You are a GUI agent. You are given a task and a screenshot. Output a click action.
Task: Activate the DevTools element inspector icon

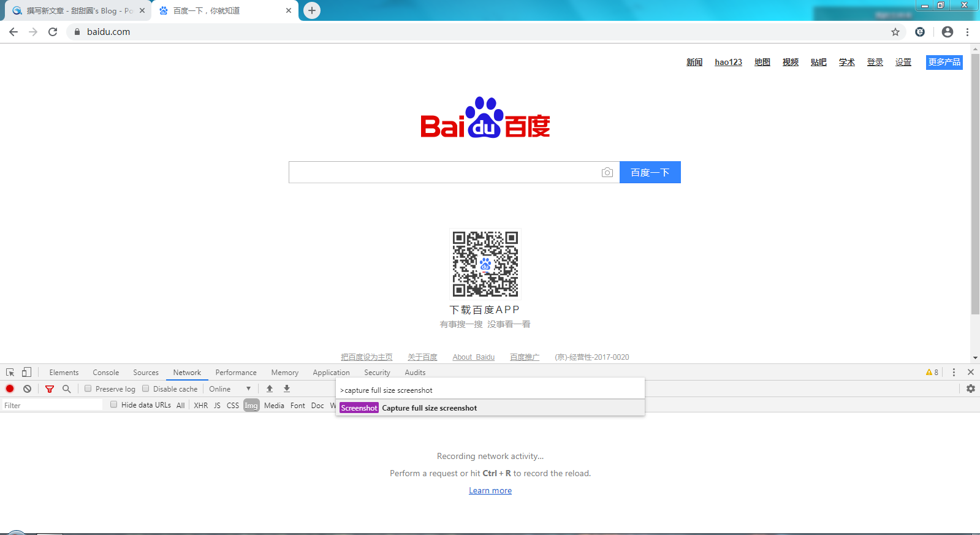[10, 372]
